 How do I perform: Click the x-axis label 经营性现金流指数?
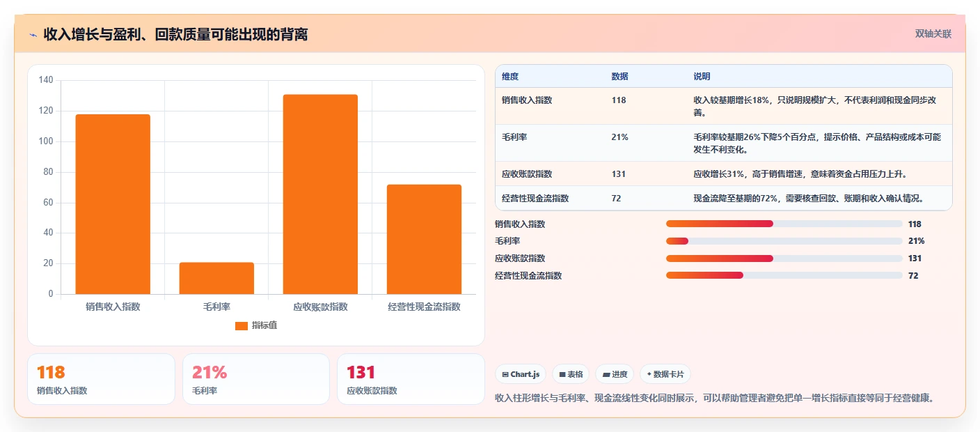424,307
